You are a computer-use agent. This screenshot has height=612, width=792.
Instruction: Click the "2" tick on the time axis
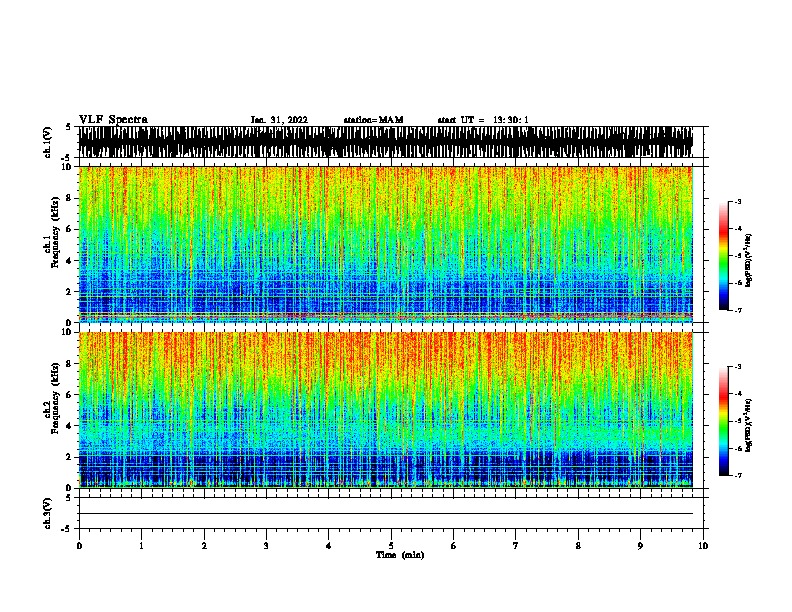point(204,546)
